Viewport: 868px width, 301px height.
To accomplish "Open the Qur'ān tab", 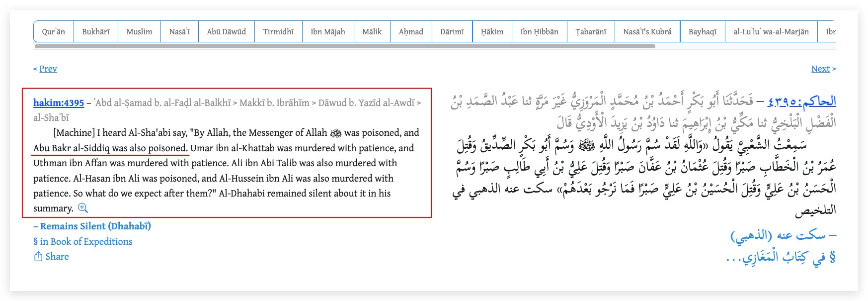I will (x=54, y=31).
